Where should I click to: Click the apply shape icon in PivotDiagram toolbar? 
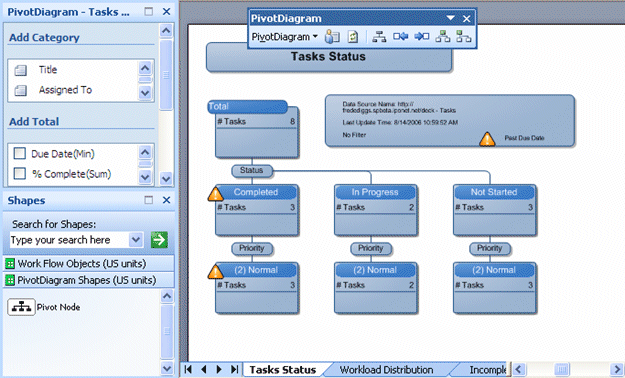click(332, 37)
